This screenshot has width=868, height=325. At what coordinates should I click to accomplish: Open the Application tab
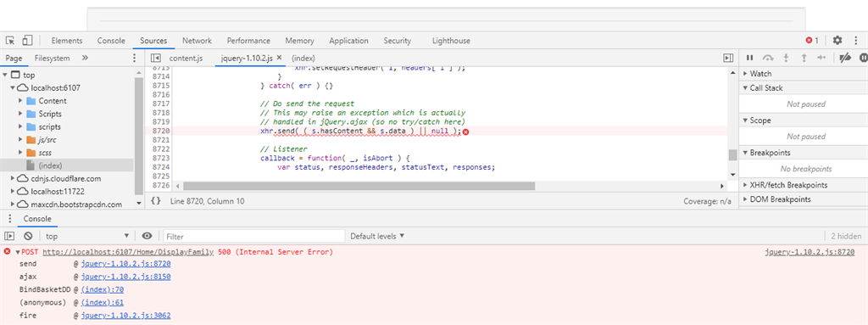[348, 41]
